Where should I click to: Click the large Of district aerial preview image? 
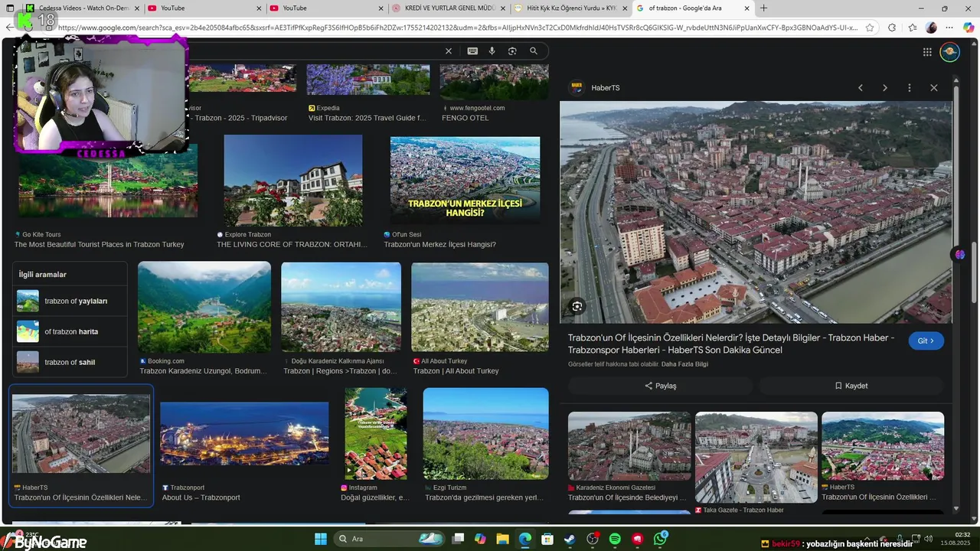click(756, 212)
